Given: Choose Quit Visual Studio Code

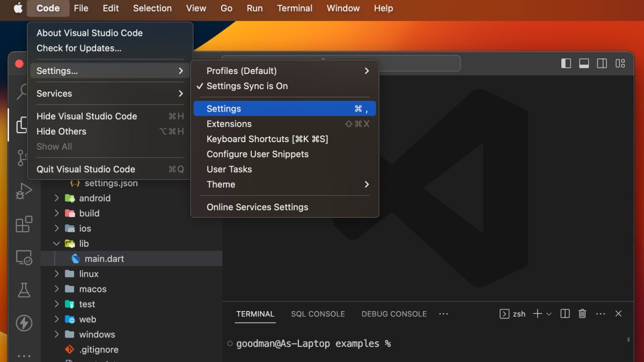Looking at the screenshot, I should (109, 169).
